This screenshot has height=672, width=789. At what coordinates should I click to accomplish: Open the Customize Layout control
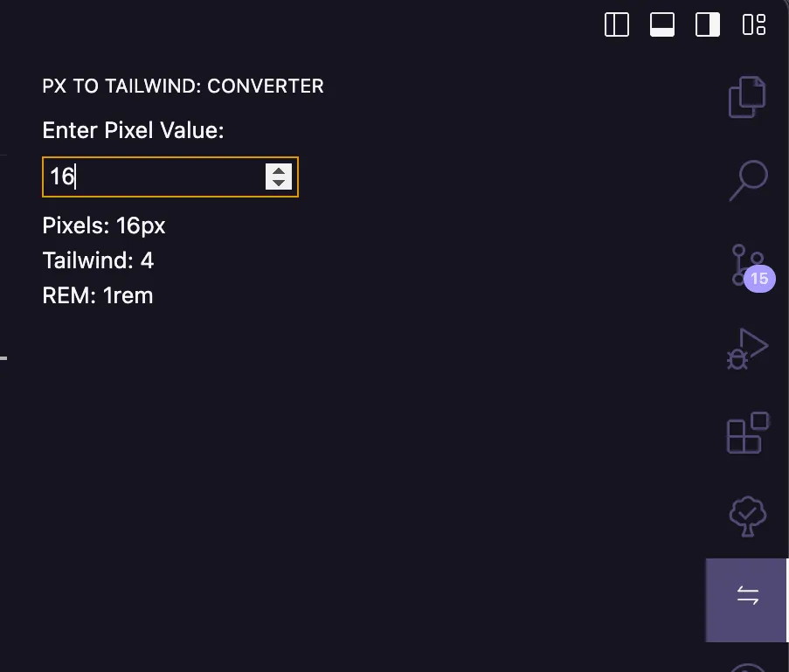pos(752,24)
